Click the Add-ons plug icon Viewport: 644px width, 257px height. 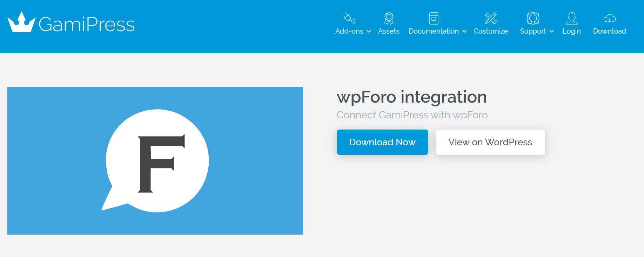[x=349, y=18]
